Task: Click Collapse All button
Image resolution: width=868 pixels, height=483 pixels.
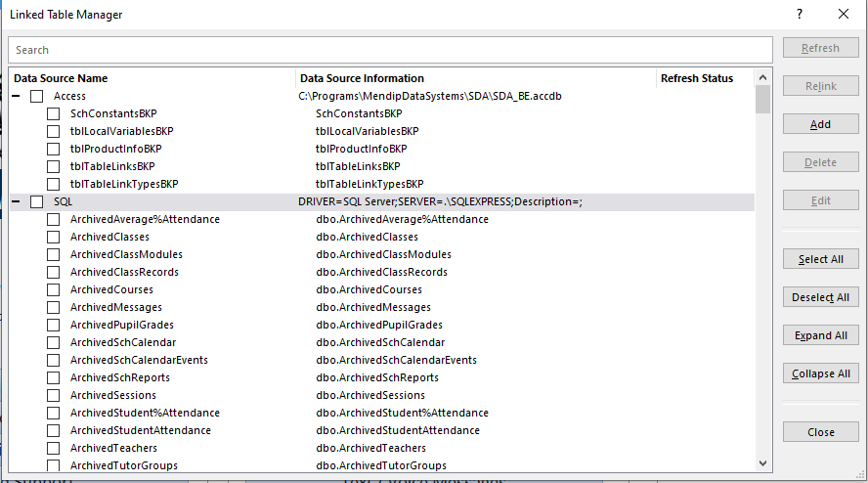Action: pyautogui.click(x=820, y=373)
